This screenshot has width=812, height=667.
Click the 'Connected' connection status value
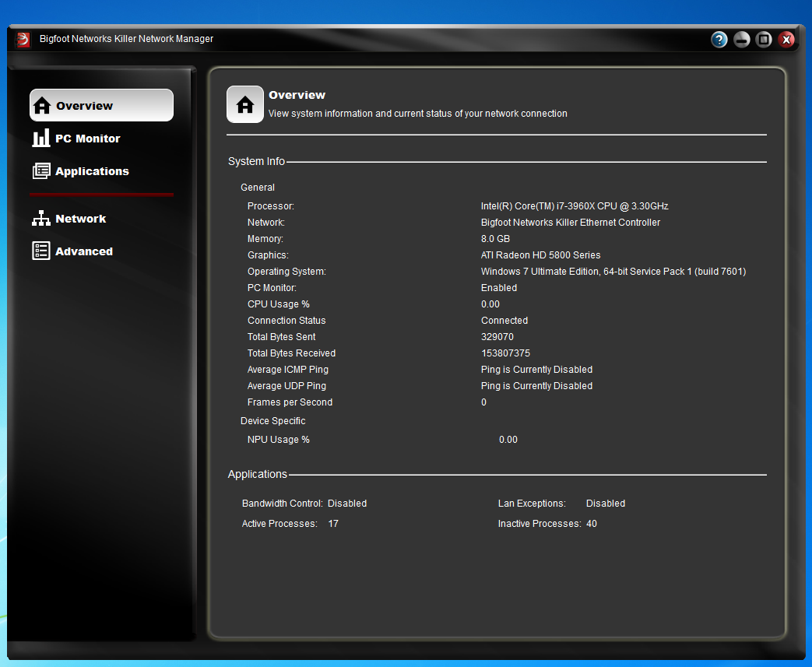[x=504, y=321]
